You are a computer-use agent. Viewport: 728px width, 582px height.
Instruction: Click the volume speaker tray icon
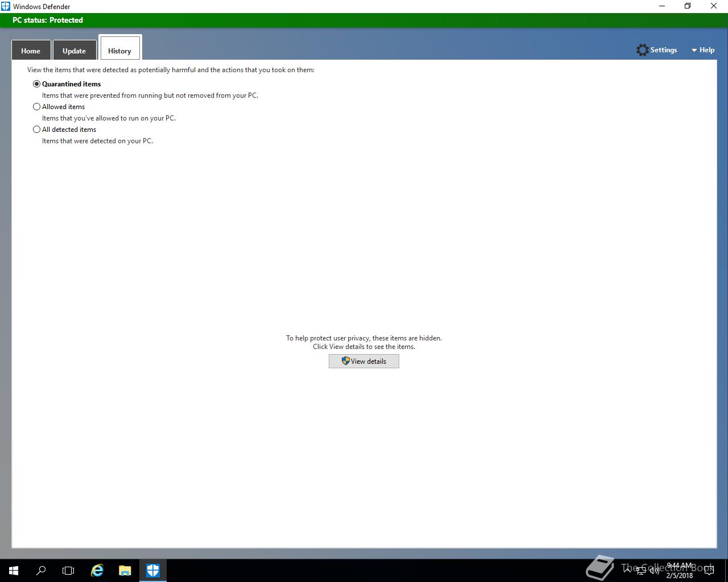click(654, 571)
